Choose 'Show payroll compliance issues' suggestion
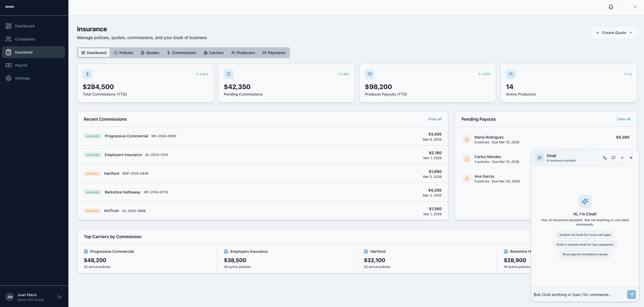The image size is (644, 307). coord(585,254)
